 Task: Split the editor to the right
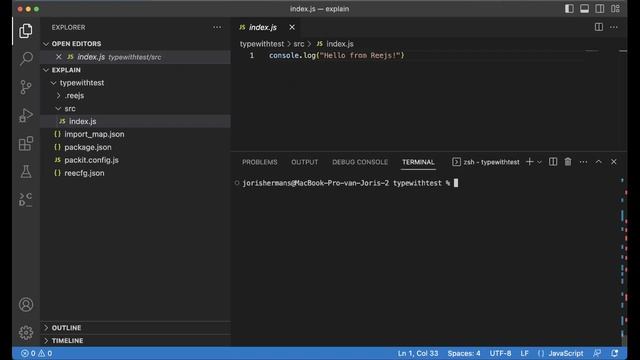(598, 27)
